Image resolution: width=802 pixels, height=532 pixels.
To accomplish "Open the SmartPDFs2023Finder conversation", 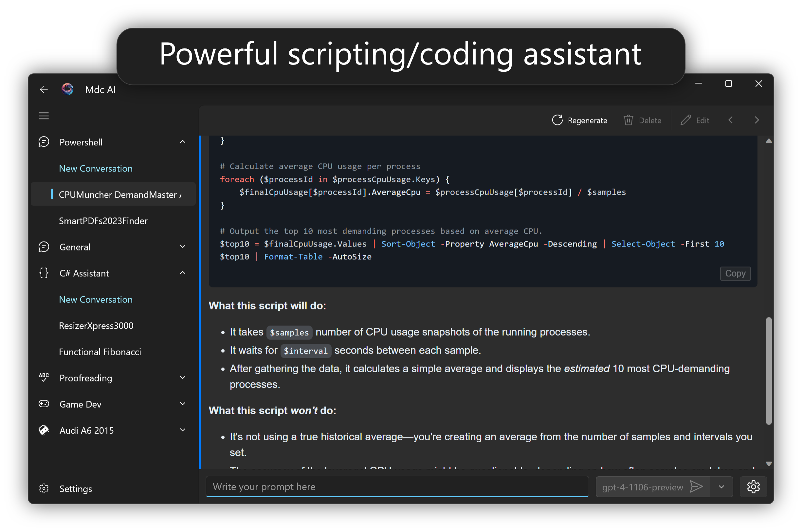I will pyautogui.click(x=103, y=221).
